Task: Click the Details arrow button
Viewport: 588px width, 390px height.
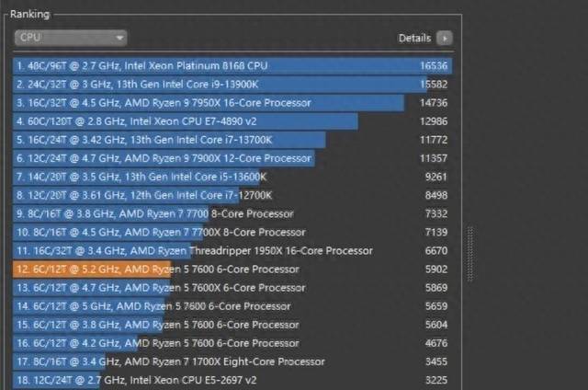Action: coord(445,38)
